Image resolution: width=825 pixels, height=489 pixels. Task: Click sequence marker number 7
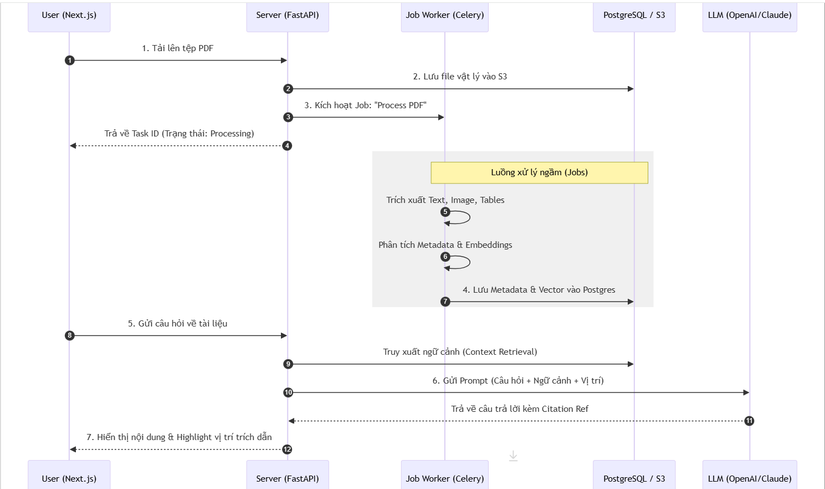[x=445, y=301]
